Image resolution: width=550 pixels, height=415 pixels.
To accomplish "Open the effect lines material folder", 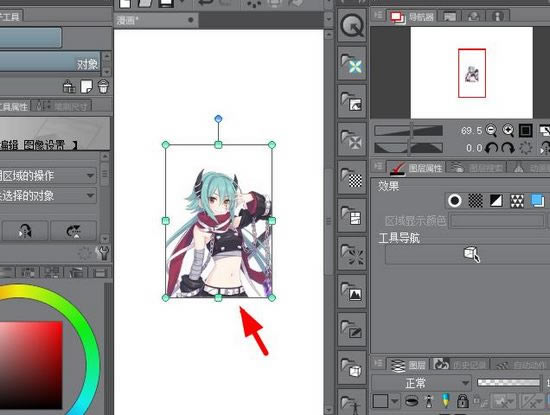I will pos(352,253).
